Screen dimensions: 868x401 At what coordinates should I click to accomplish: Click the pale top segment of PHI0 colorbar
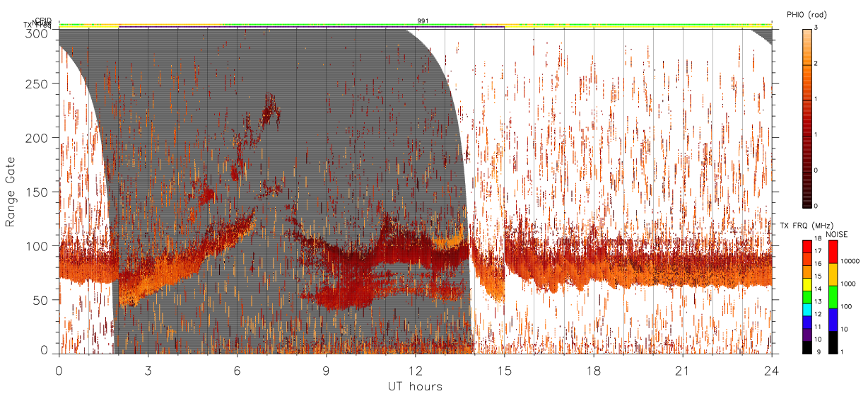(x=807, y=47)
